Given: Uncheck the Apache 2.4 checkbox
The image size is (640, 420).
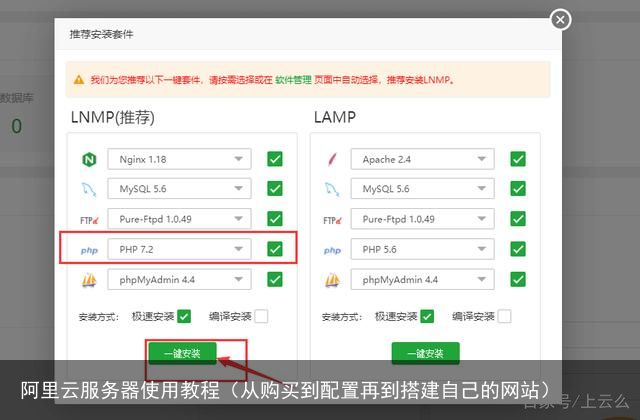Looking at the screenshot, I should click(x=518, y=159).
